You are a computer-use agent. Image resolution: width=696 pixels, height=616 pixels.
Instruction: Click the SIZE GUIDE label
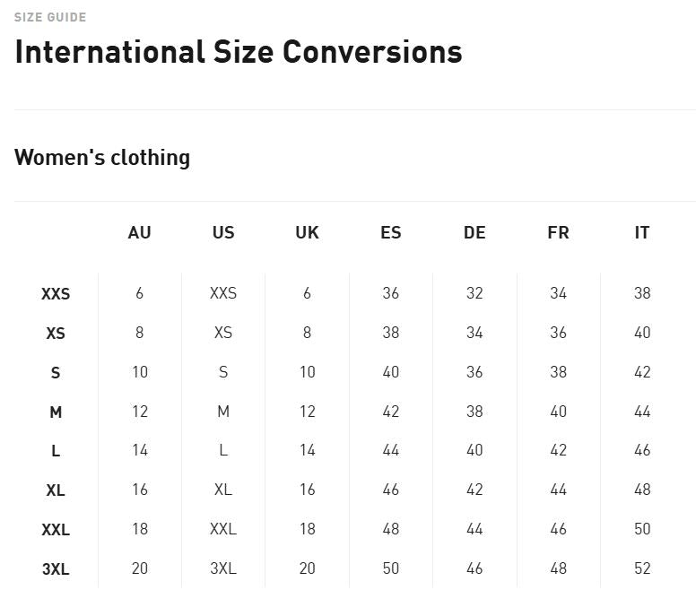(50, 17)
